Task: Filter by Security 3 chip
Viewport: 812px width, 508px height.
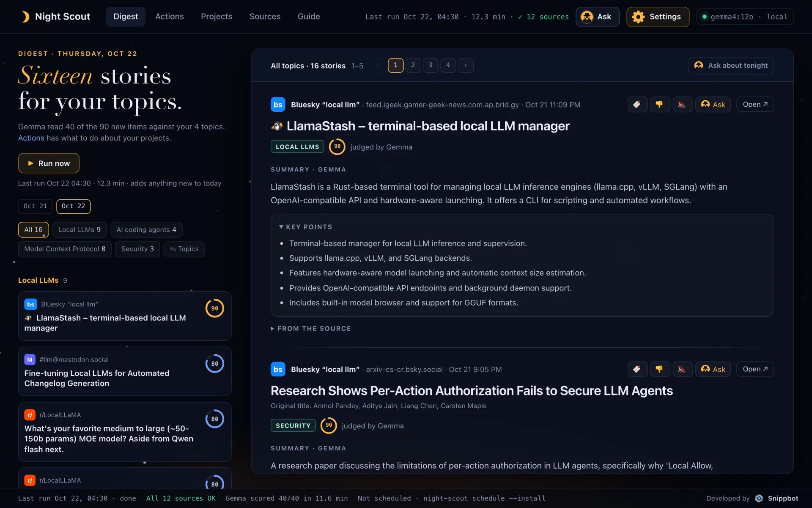Action: [x=137, y=249]
